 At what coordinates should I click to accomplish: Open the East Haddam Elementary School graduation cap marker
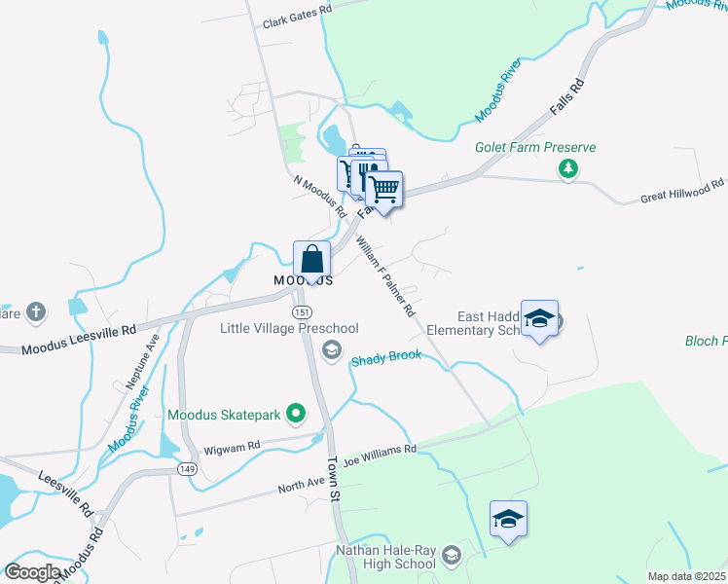pos(539,320)
